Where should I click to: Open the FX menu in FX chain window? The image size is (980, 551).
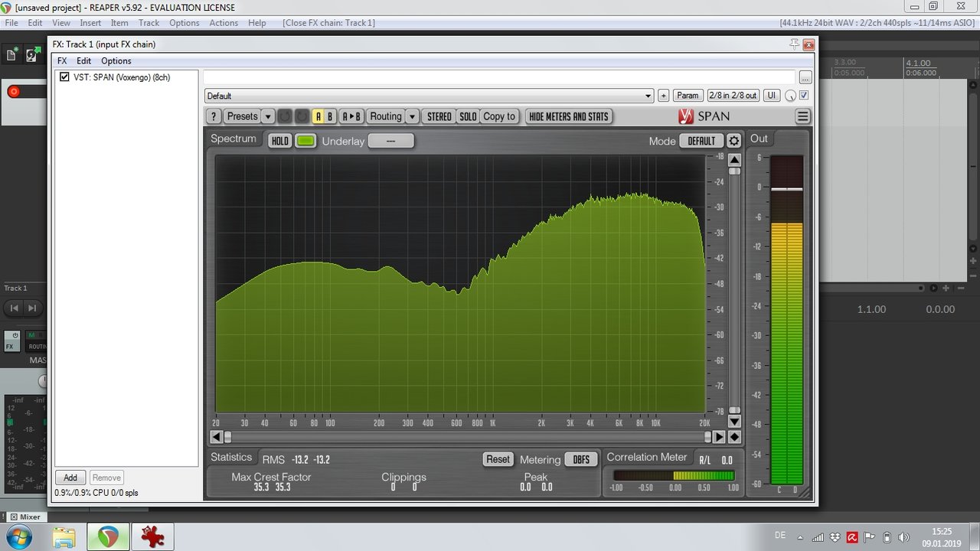tap(62, 61)
